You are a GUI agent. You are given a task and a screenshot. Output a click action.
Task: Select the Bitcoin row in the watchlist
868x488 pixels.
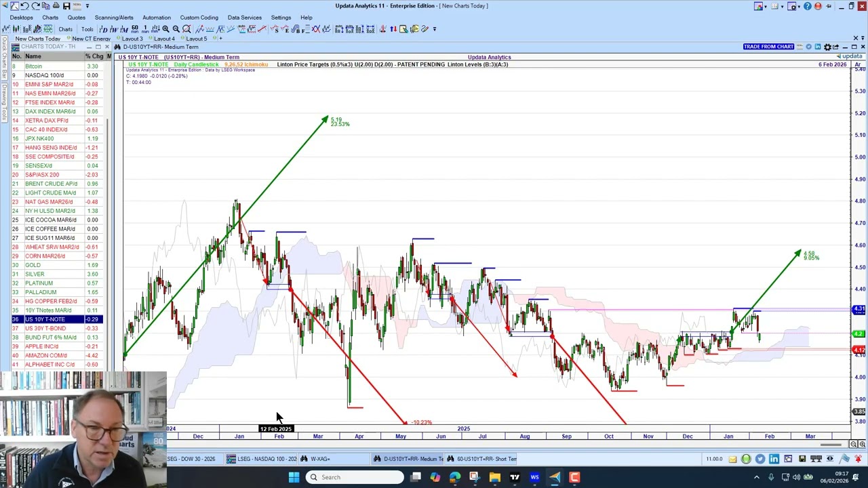coord(56,66)
